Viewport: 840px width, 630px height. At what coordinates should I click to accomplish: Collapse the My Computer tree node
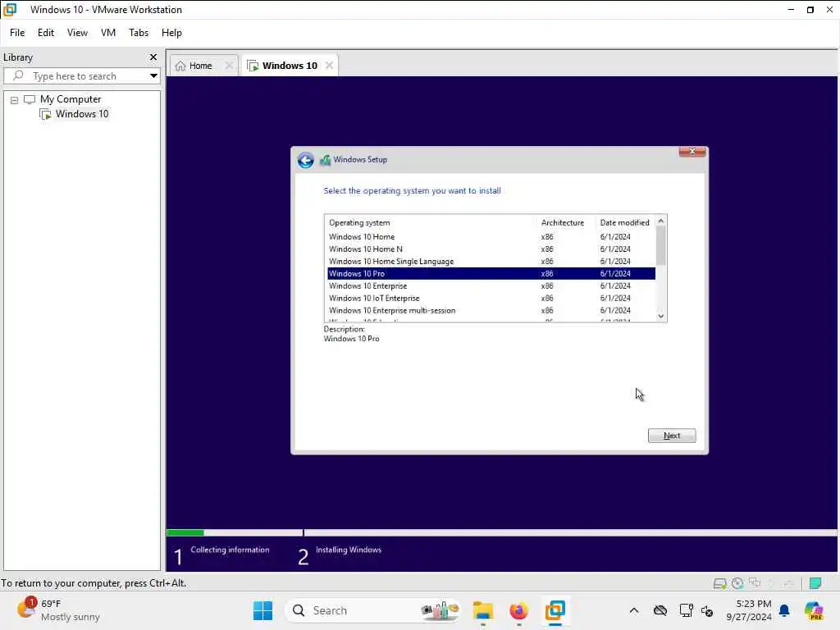(x=15, y=99)
